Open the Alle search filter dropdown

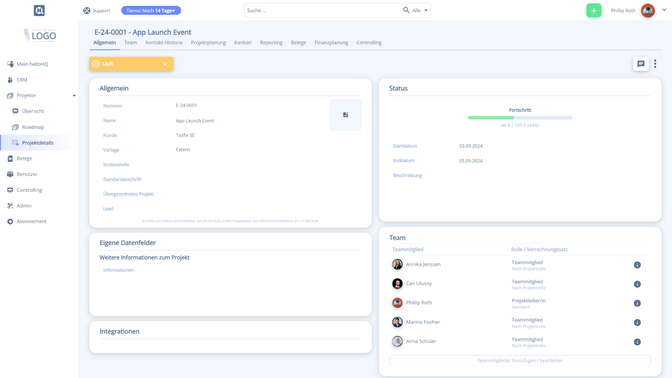pyautogui.click(x=420, y=10)
